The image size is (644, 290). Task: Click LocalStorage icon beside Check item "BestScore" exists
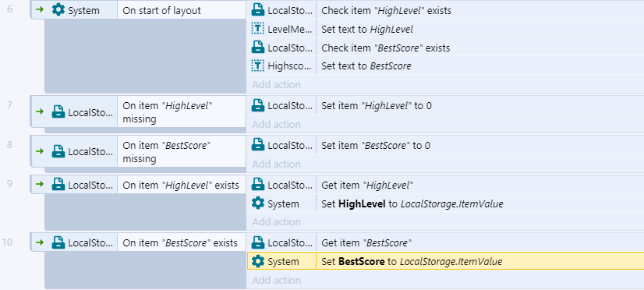pyautogui.click(x=258, y=48)
